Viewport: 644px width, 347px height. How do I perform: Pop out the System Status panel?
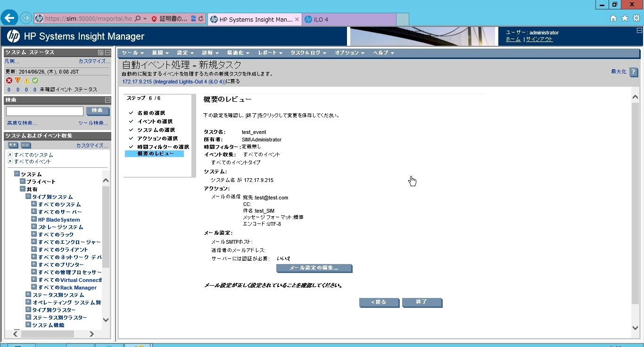[100, 52]
